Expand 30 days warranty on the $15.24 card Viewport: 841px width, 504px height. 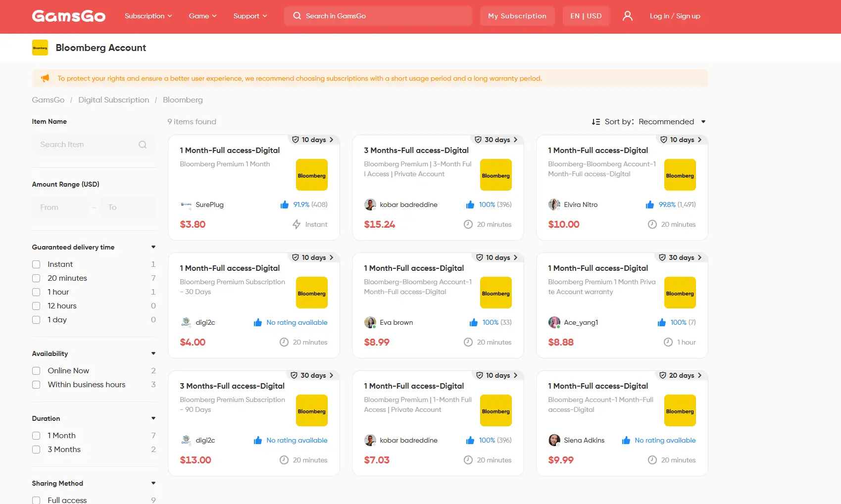coord(496,140)
